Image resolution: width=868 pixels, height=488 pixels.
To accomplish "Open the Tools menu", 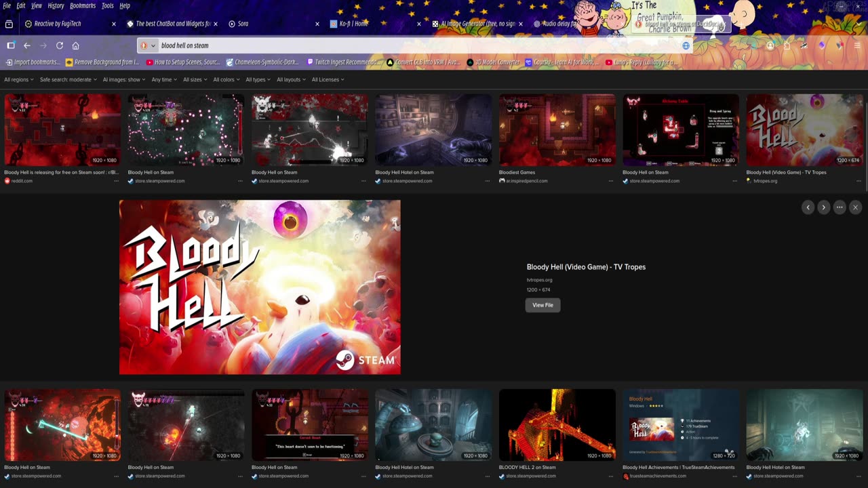I will tap(108, 5).
